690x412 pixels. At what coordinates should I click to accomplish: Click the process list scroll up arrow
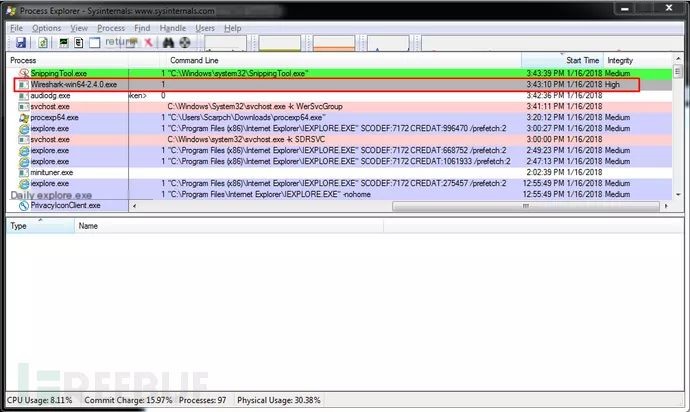click(x=678, y=59)
